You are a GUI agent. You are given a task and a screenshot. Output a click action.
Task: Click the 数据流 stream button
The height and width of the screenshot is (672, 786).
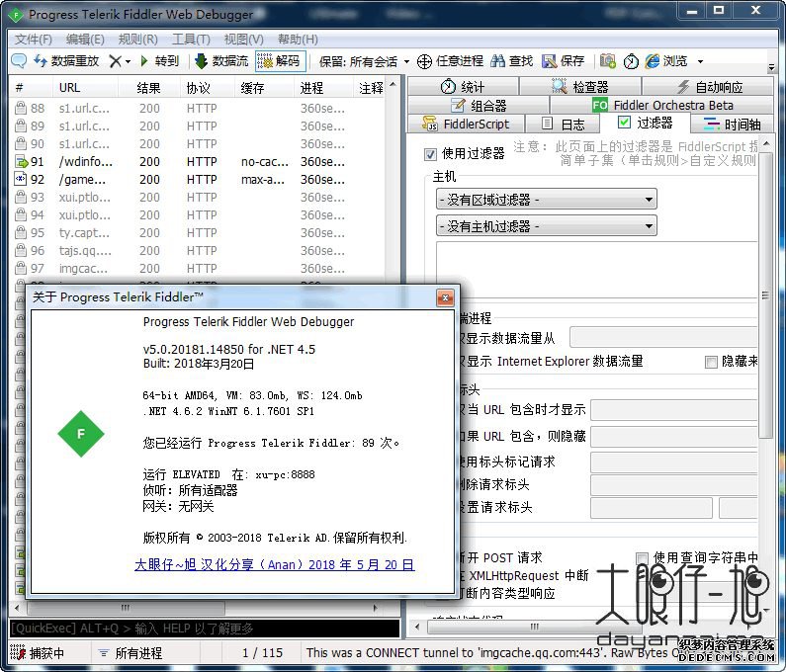click(221, 61)
